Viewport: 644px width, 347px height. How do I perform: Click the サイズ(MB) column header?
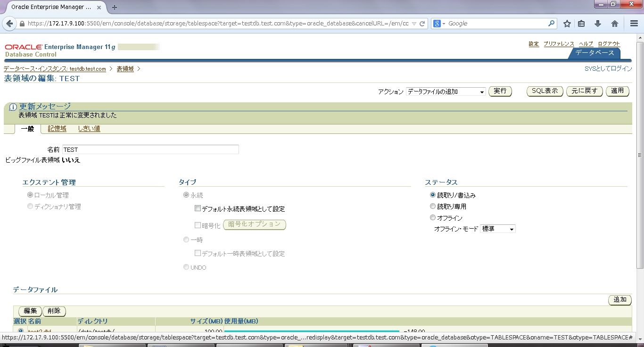[206, 321]
